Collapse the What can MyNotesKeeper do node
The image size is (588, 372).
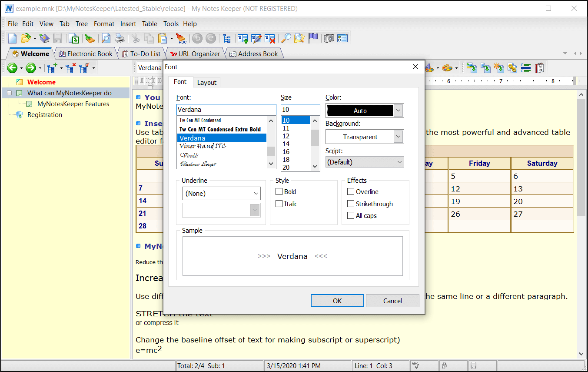(x=9, y=93)
